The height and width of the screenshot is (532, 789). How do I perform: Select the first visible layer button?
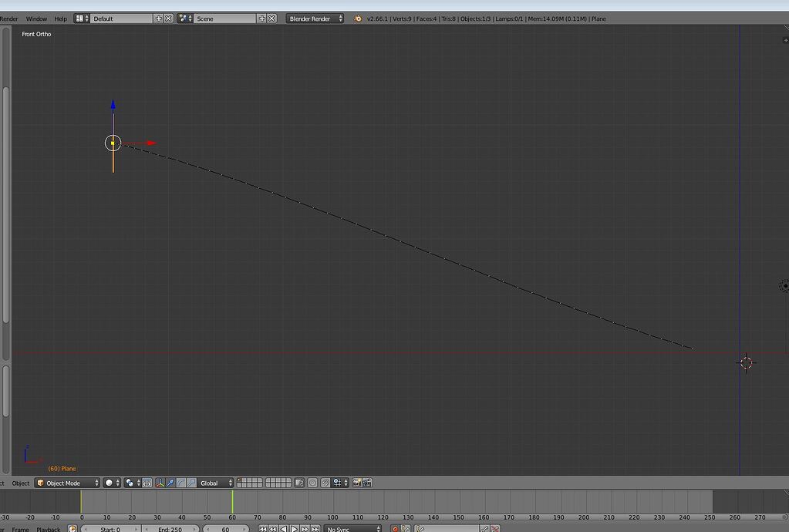240,480
